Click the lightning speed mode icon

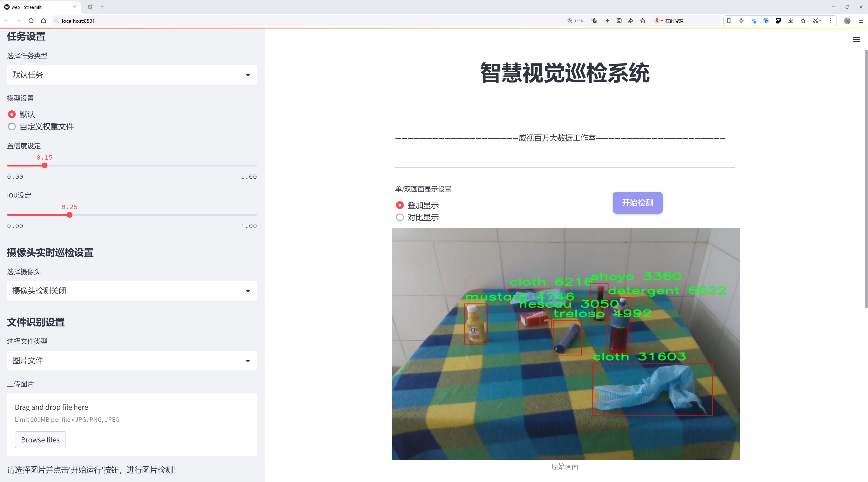pos(607,21)
